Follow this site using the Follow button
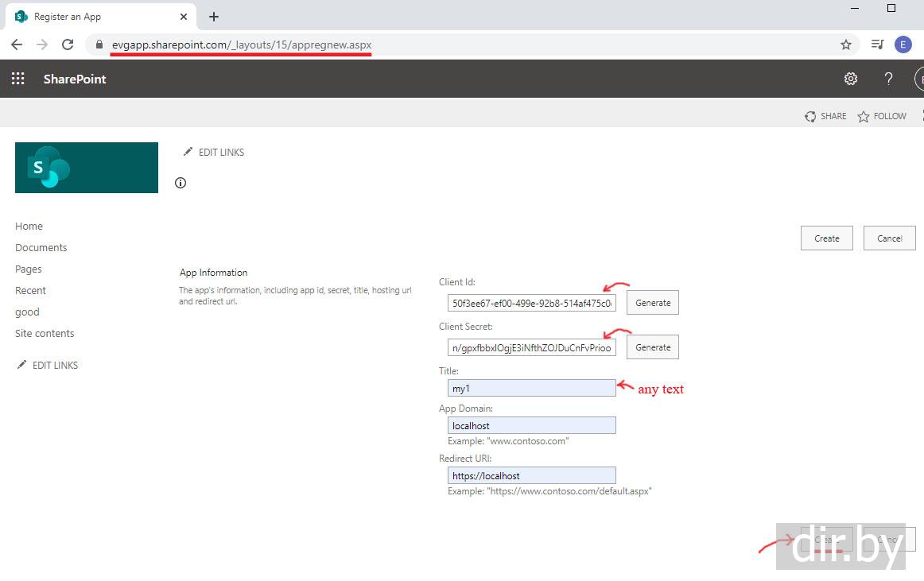The height and width of the screenshot is (581, 924). [882, 116]
